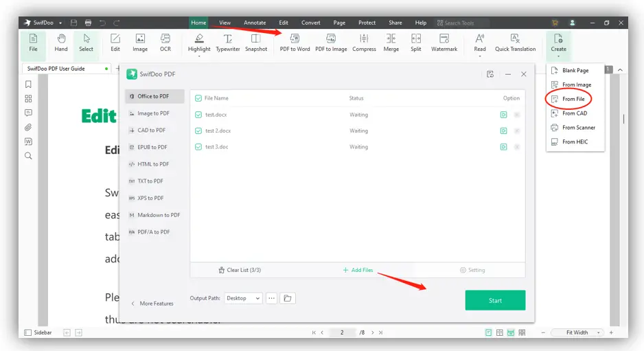
Task: Zoom in with the plus button
Action: coord(611,332)
